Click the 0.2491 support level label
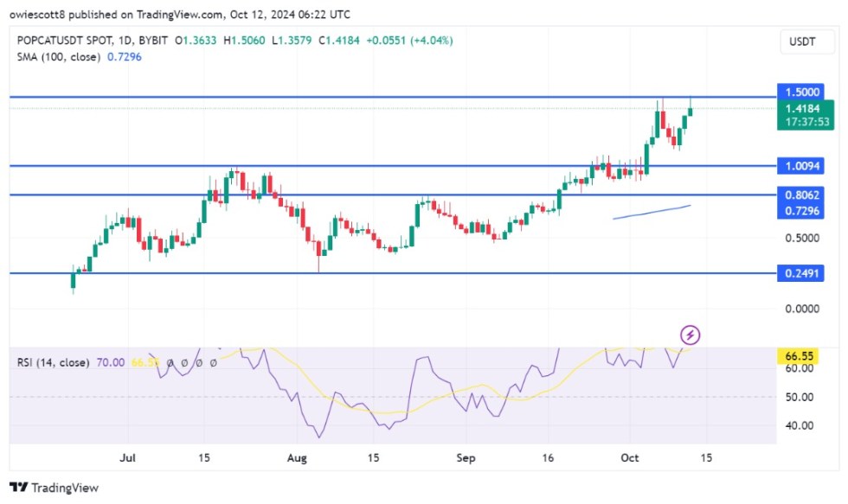This screenshot has width=848, height=504. coord(796,273)
